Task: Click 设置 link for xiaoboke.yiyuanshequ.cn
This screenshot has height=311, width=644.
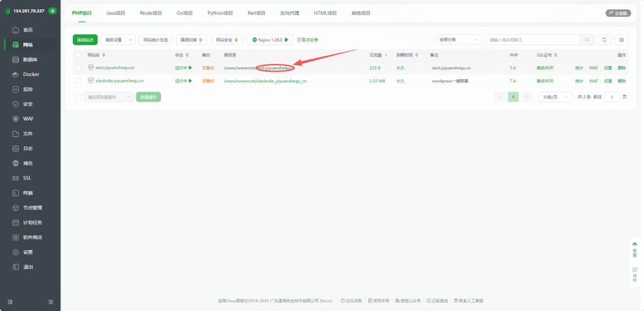Action: pos(608,81)
